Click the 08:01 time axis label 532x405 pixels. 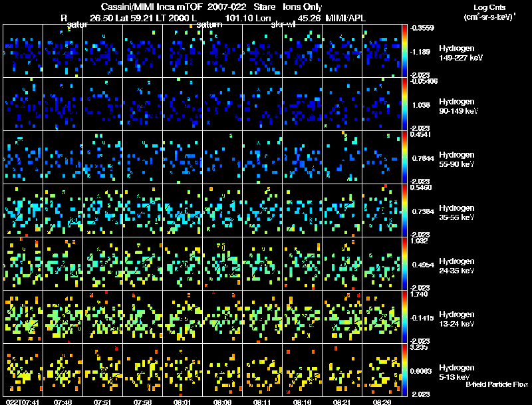click(182, 402)
